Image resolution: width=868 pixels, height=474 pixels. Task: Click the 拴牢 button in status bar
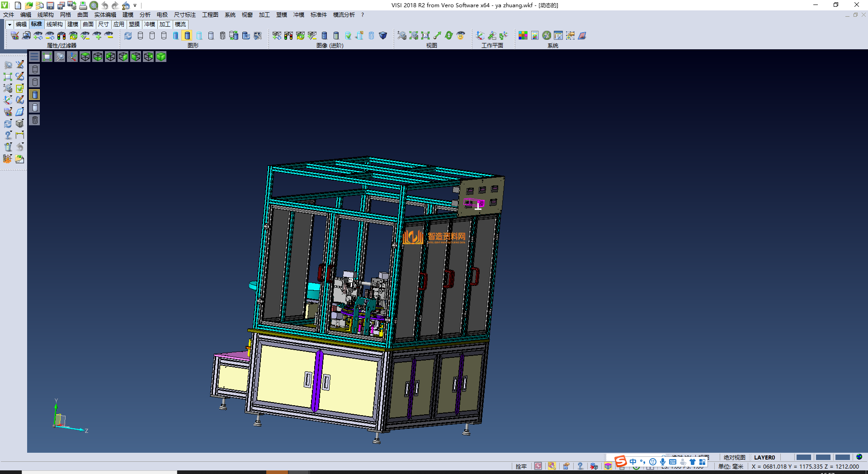521,466
